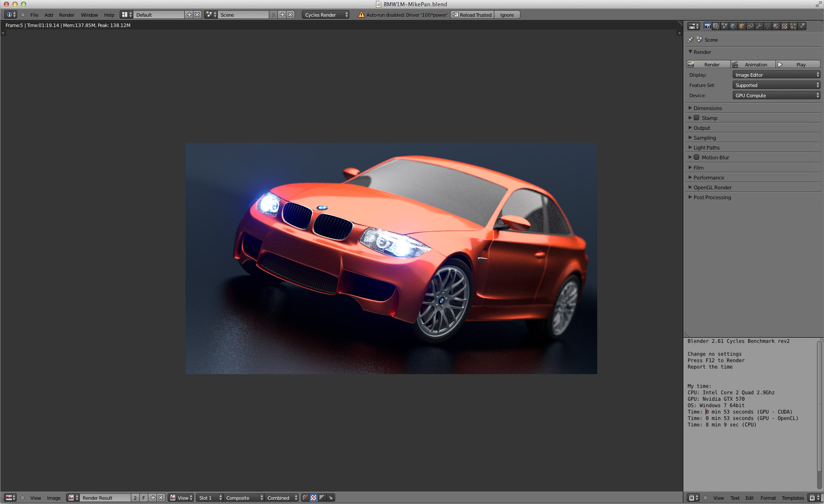Viewport: 824px width, 504px height.
Task: Open Properties editor type selector icon
Action: 694,26
